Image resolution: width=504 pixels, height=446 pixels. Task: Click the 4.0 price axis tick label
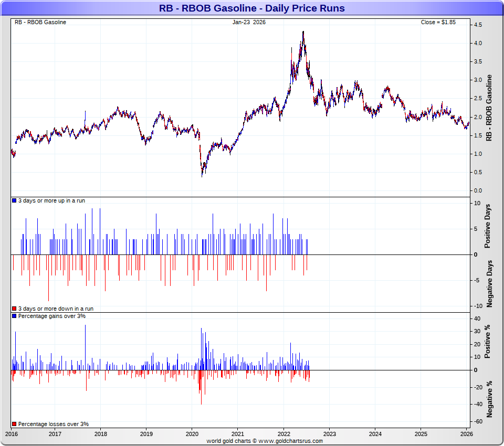click(478, 43)
